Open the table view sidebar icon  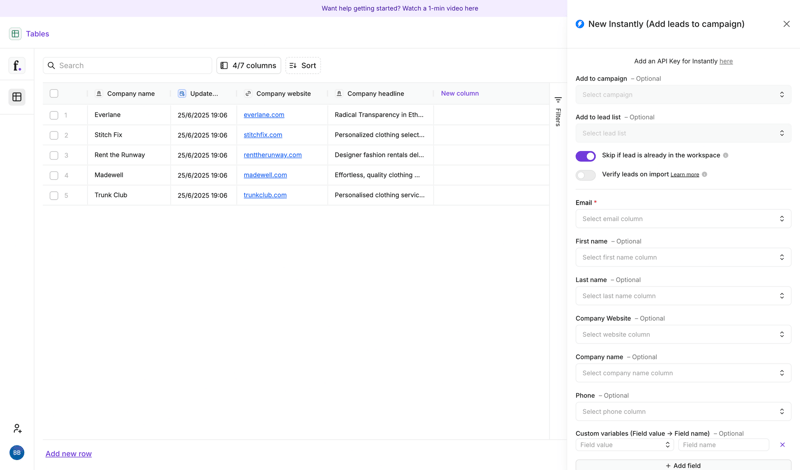17,97
